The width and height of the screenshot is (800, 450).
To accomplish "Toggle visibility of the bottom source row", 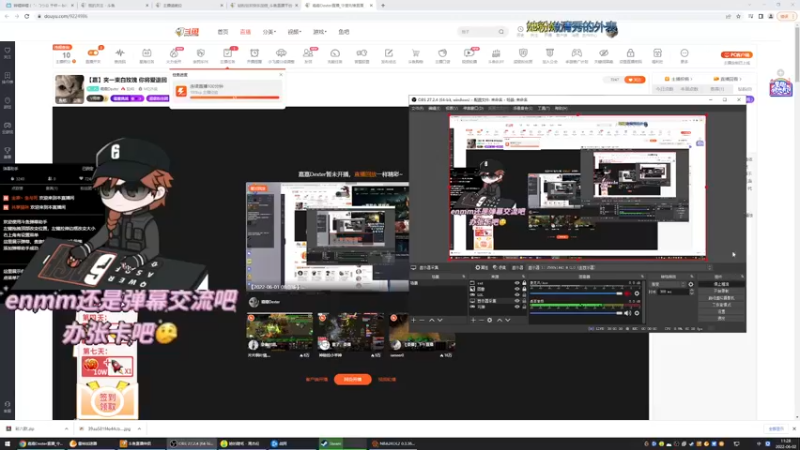I will coord(517,307).
